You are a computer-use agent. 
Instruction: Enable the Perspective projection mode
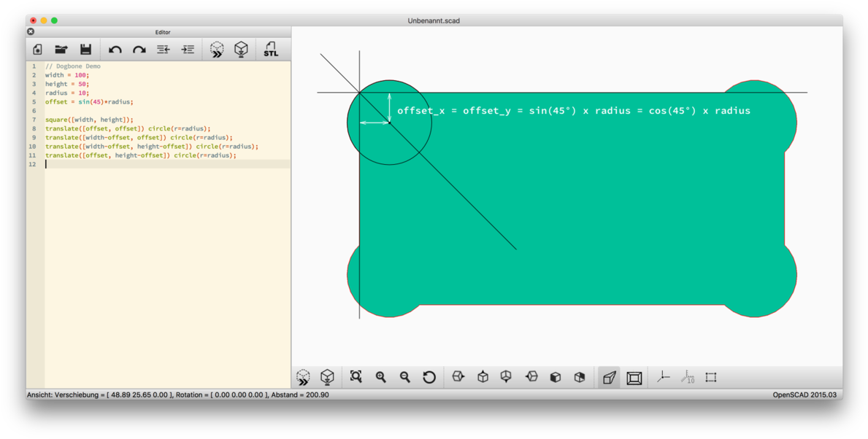coord(609,377)
